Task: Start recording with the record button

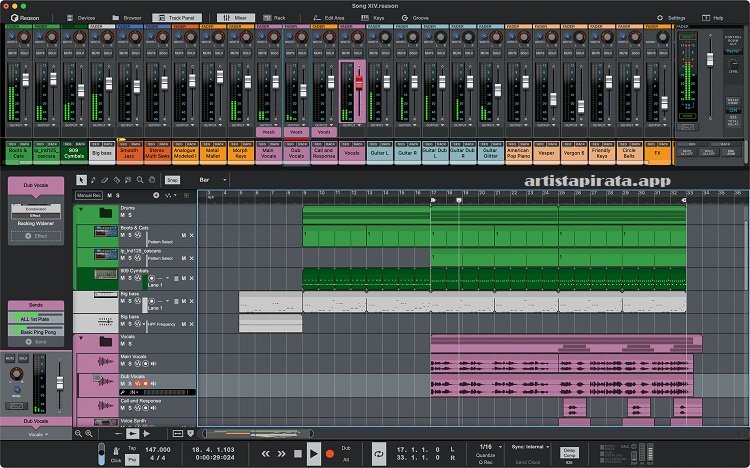Action: click(x=330, y=453)
